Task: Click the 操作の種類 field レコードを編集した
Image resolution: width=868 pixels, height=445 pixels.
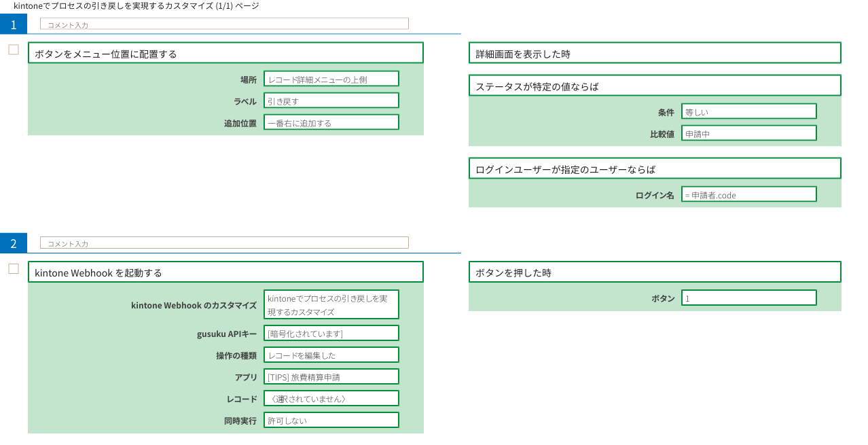Action: point(331,355)
